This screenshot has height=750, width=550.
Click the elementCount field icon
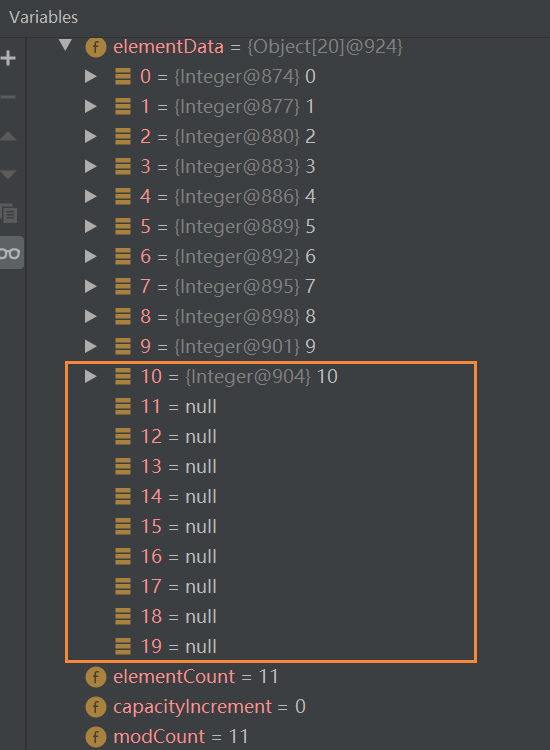pos(96,677)
